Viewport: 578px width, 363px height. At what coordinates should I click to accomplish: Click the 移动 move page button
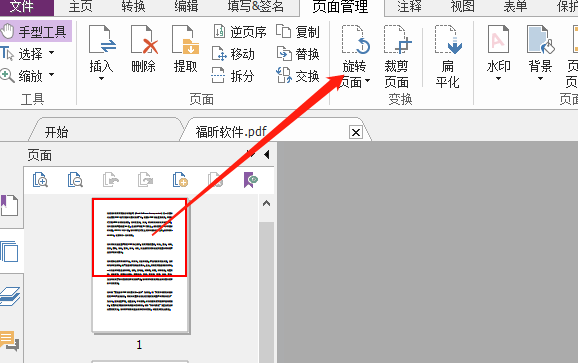pos(233,54)
